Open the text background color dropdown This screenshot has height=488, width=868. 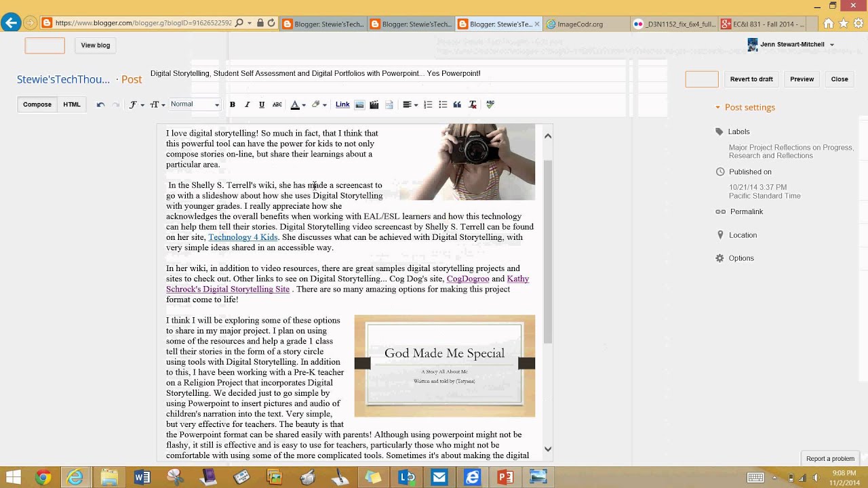[x=319, y=104]
